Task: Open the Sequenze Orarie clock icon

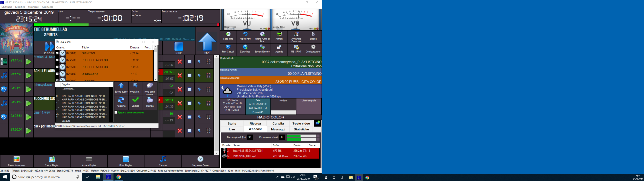Action: pyautogui.click(x=200, y=160)
